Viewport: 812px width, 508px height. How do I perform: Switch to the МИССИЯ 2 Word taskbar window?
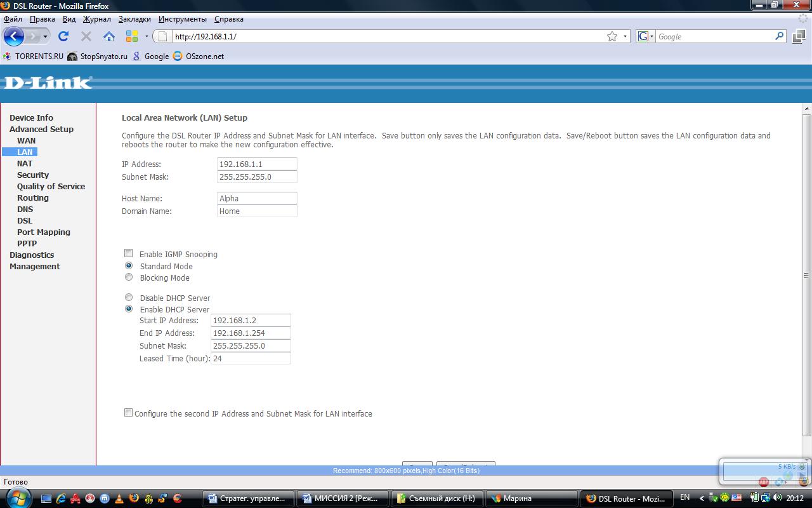tap(343, 498)
